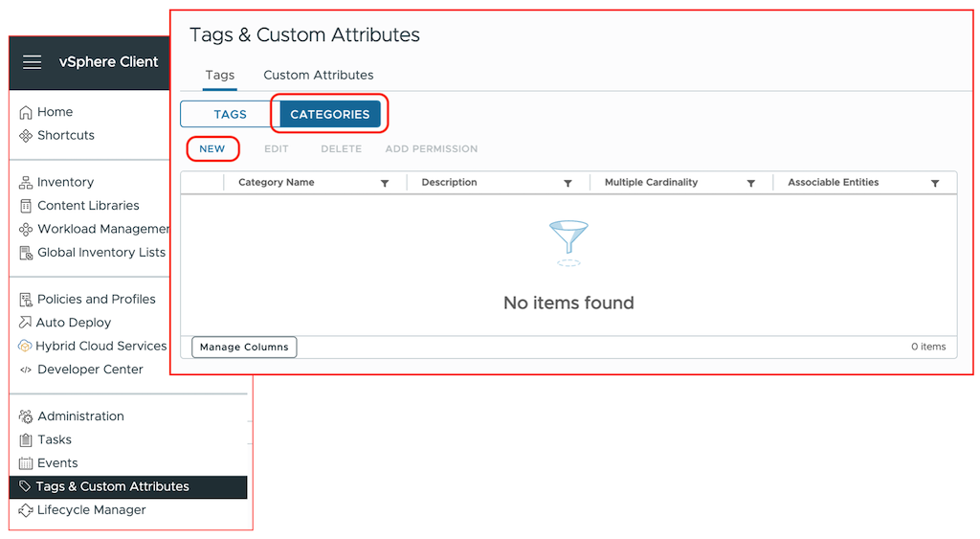Filter the Category Name column
980x539 pixels.
point(385,183)
